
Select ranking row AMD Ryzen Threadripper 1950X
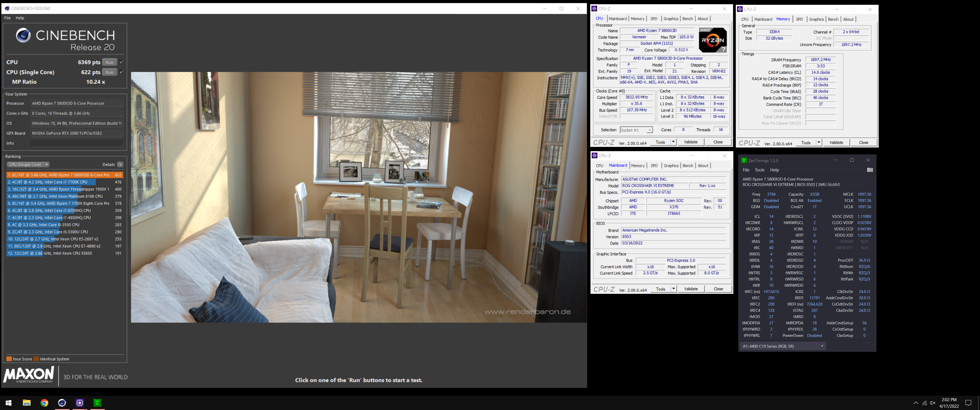tap(65, 189)
